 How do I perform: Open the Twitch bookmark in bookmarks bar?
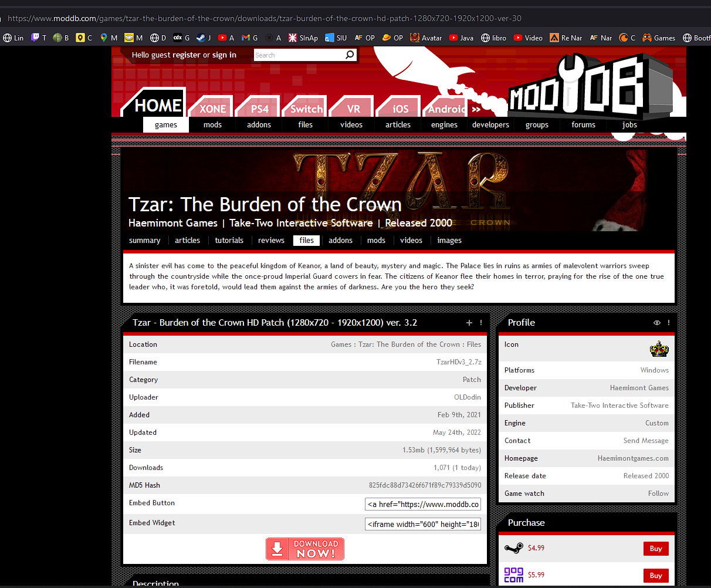(39, 38)
